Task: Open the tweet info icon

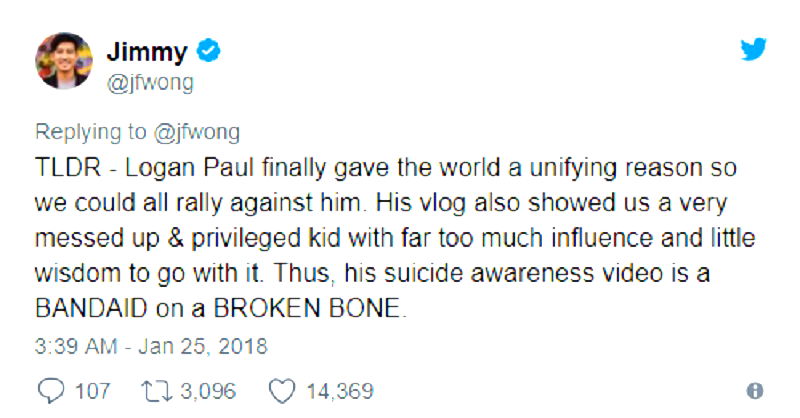Action: click(x=755, y=390)
